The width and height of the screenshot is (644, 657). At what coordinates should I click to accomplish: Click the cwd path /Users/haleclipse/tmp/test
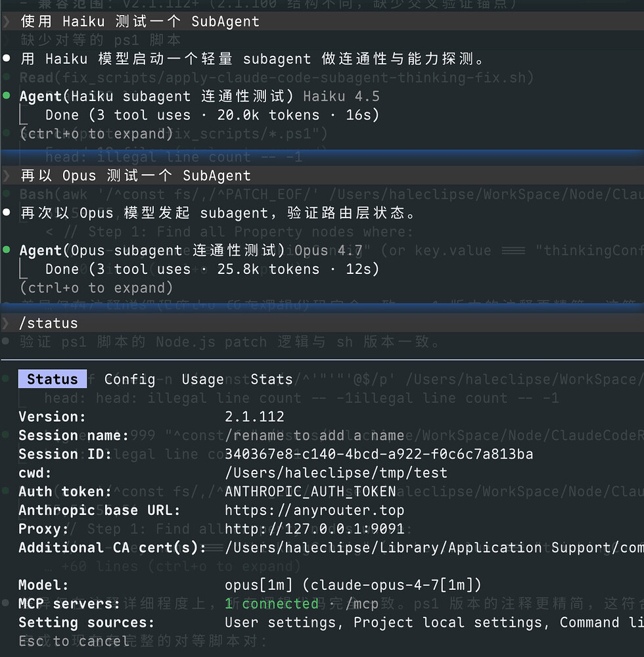336,472
